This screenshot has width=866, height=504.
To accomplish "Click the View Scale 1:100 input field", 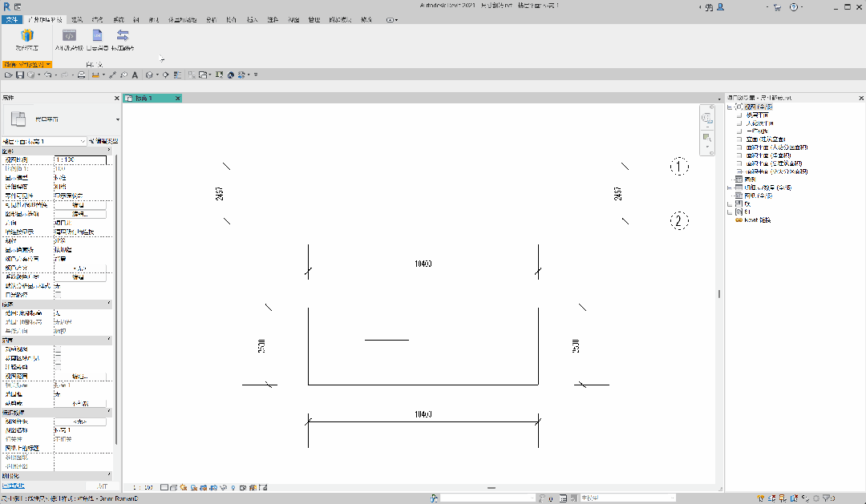I will (x=80, y=160).
